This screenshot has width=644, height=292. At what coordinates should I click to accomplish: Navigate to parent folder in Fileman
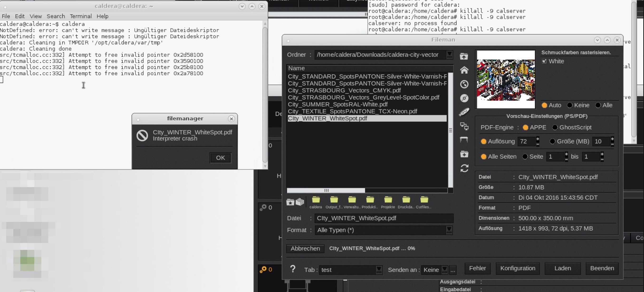(x=465, y=57)
